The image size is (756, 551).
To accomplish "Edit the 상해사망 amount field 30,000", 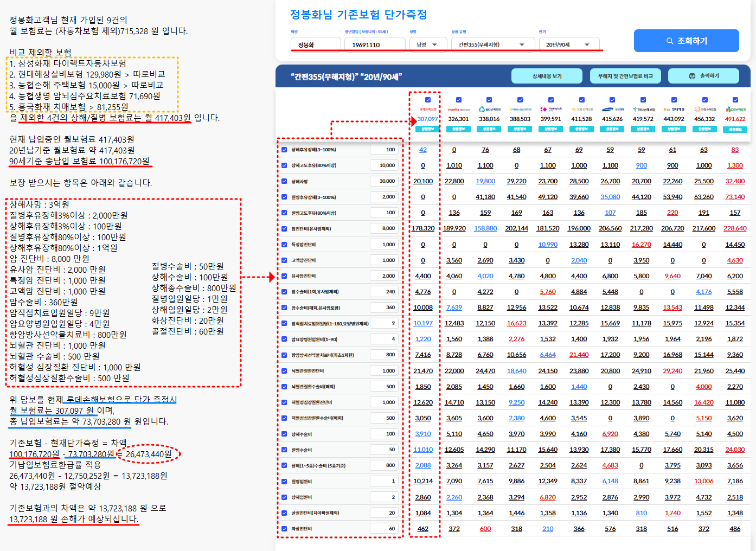I will pyautogui.click(x=384, y=181).
